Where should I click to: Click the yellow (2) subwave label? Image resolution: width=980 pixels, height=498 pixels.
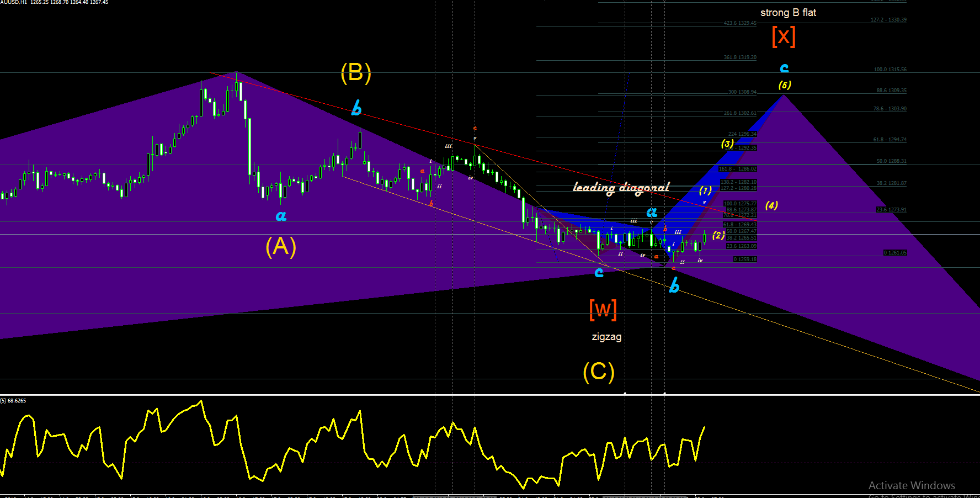(x=718, y=235)
